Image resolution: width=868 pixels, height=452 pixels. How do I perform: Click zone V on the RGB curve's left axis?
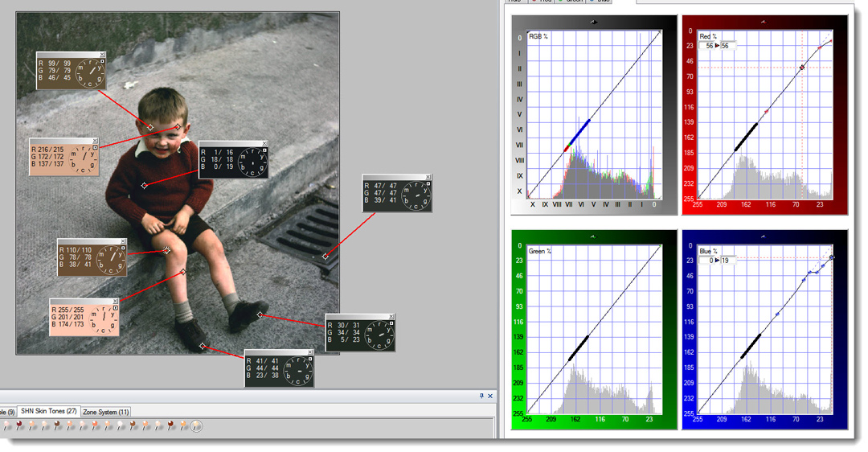pos(519,115)
